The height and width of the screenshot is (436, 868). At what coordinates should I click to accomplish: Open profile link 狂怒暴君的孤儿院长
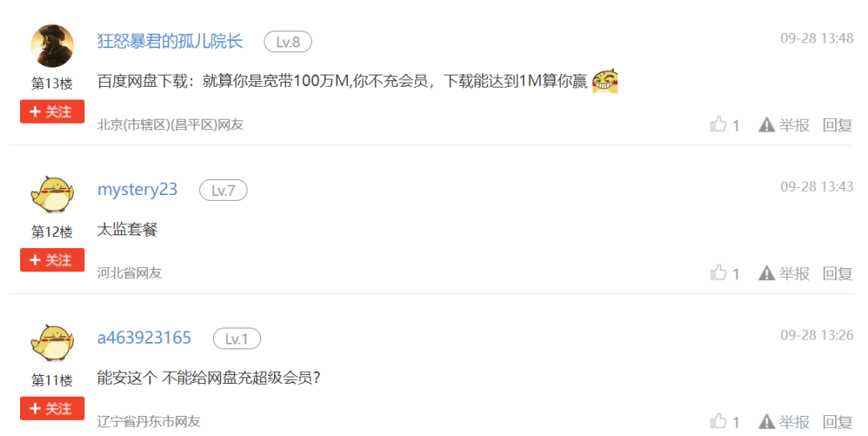170,41
